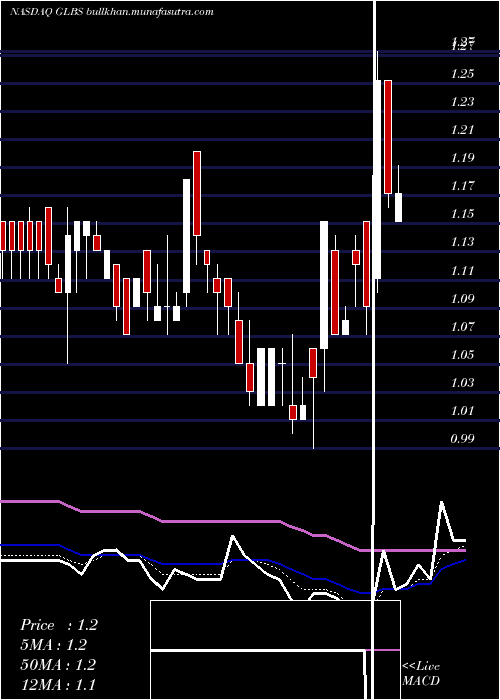Screen dimensions: 500x700
Task: Click the 'Price : 1.2' readout
Action: tap(58, 625)
